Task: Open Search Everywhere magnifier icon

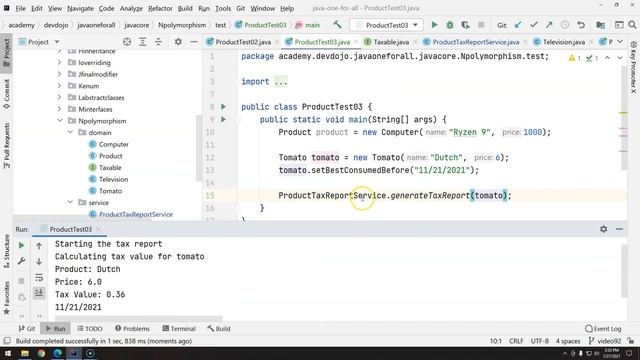Action: [x=632, y=25]
